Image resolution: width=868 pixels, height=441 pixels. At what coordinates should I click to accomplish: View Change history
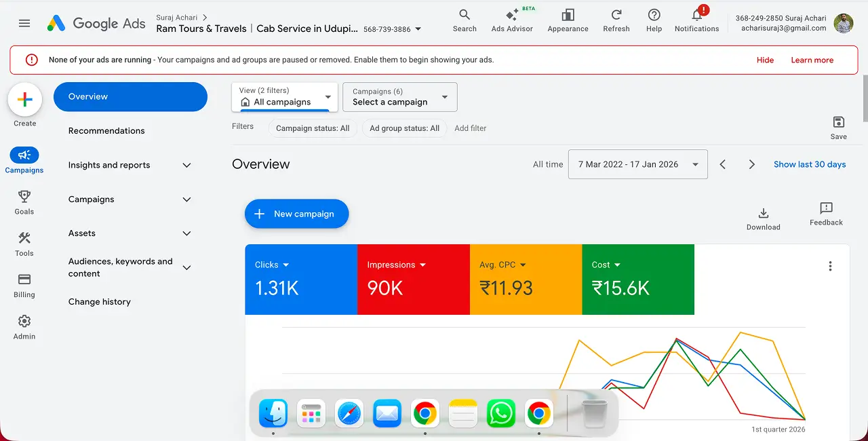tap(99, 301)
